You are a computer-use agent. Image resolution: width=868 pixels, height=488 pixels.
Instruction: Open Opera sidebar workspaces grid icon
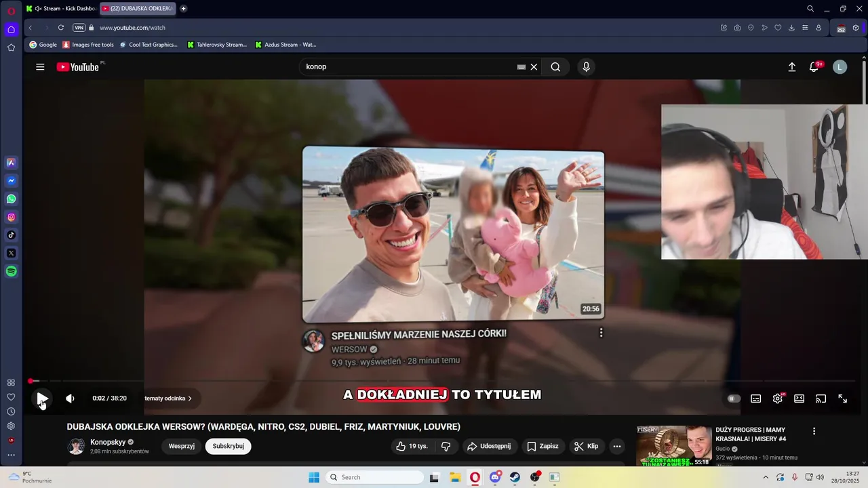pos(11,382)
